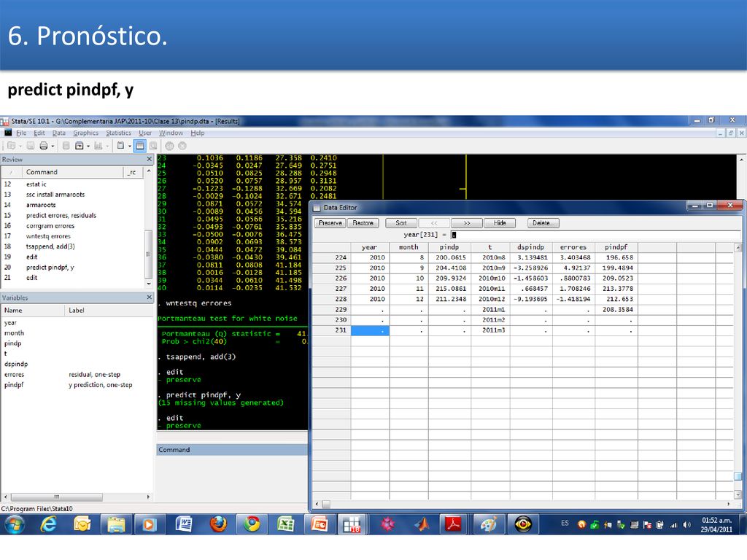Click the year[231] value input field
Viewport: 747px width, 560px height.
(x=595, y=235)
